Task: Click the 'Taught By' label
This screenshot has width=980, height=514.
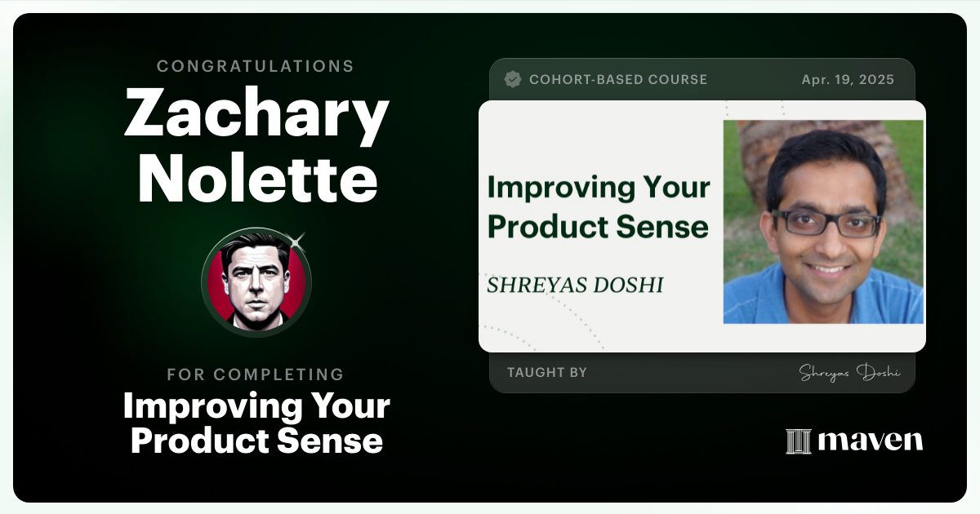Action: tap(547, 373)
